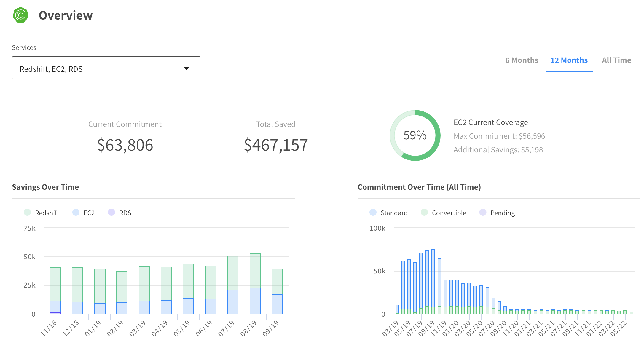This screenshot has height=348, width=644.
Task: Toggle Pending series in commitment legend
Action: point(502,213)
